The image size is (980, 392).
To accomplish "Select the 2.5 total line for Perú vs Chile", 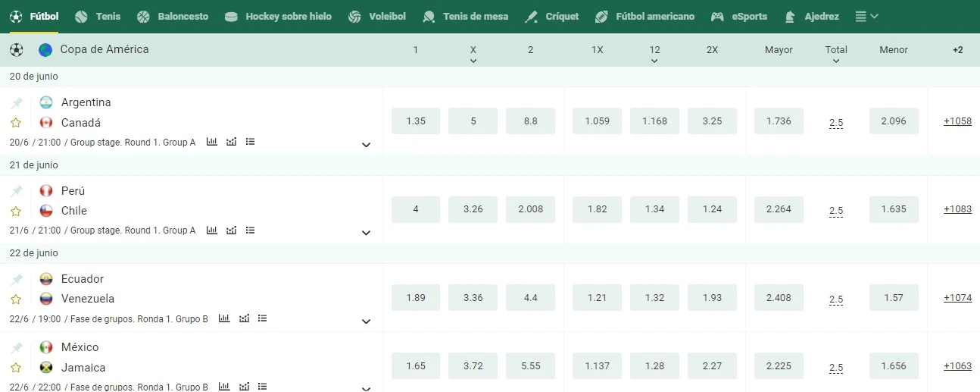I will click(836, 211).
